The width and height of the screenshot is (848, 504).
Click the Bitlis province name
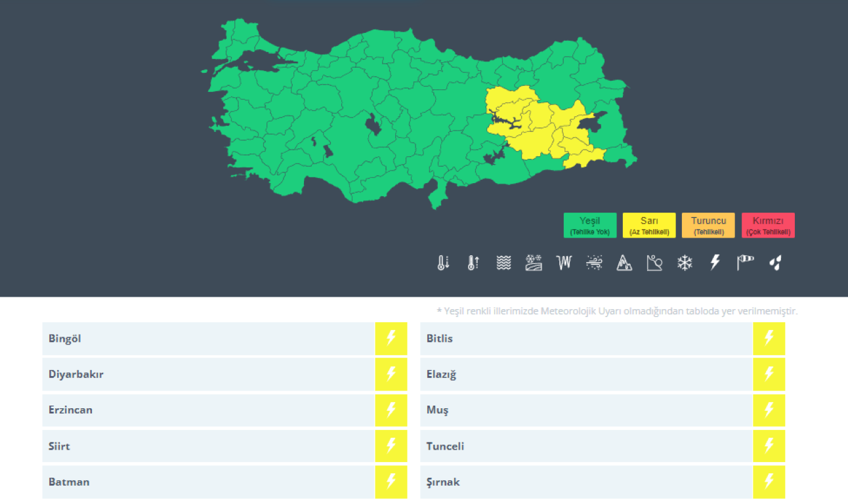coord(440,339)
